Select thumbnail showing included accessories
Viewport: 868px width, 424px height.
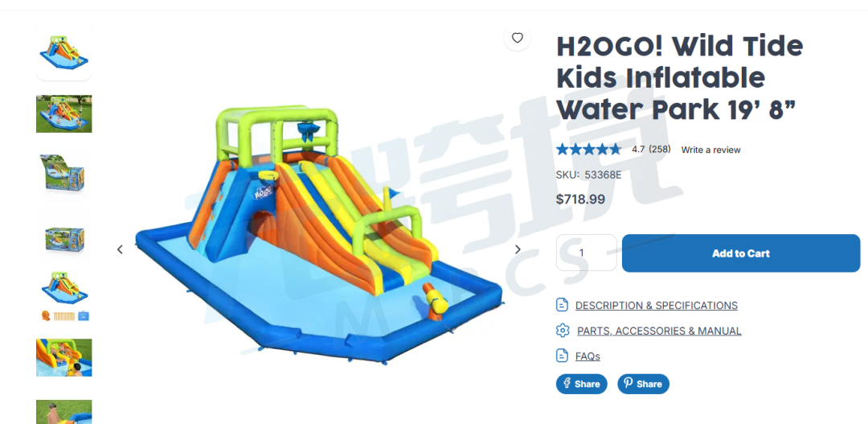click(64, 297)
